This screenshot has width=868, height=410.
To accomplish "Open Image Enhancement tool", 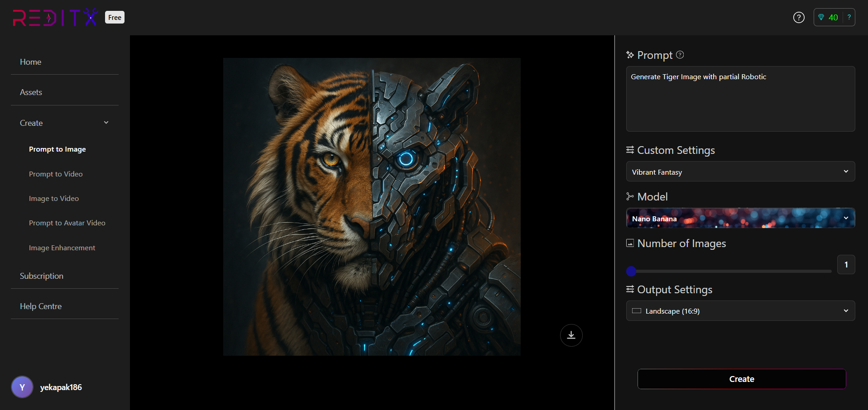I will [x=62, y=248].
